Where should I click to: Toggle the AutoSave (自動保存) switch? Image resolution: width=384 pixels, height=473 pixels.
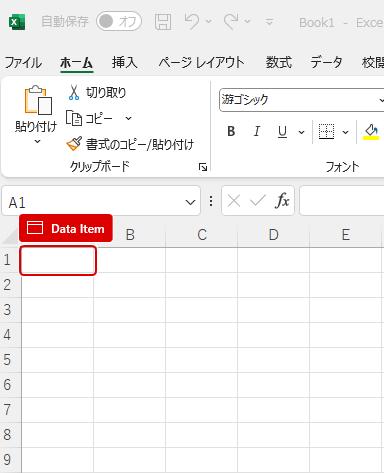pyautogui.click(x=119, y=21)
